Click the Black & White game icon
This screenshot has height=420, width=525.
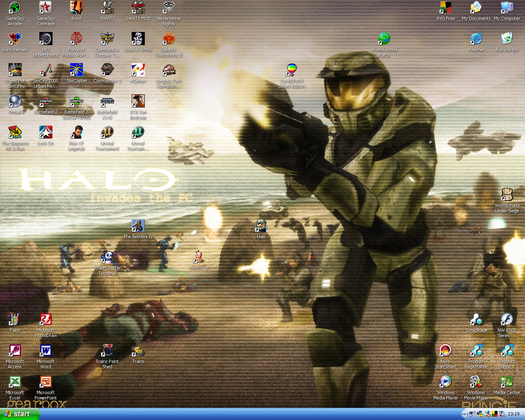(138, 42)
